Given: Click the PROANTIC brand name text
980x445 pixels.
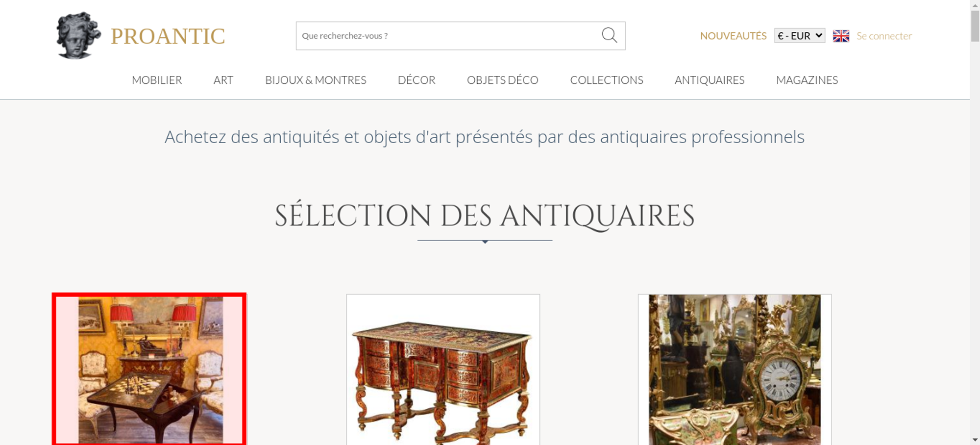Looking at the screenshot, I should coord(168,36).
